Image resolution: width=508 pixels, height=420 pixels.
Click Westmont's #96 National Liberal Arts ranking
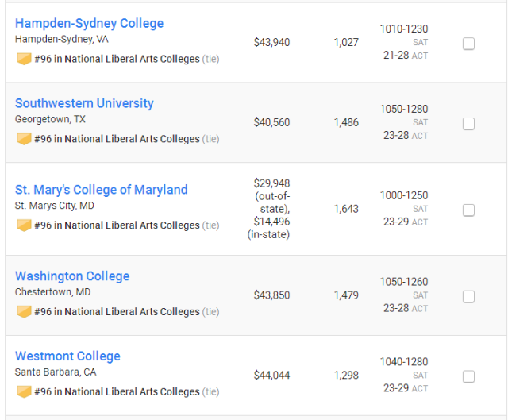click(117, 391)
